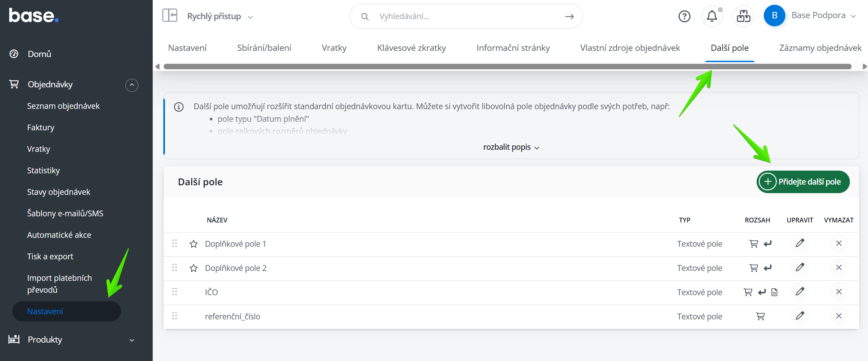This screenshot has height=361, width=868.
Task: Click the Přidejte další pole button
Action: pos(803,182)
